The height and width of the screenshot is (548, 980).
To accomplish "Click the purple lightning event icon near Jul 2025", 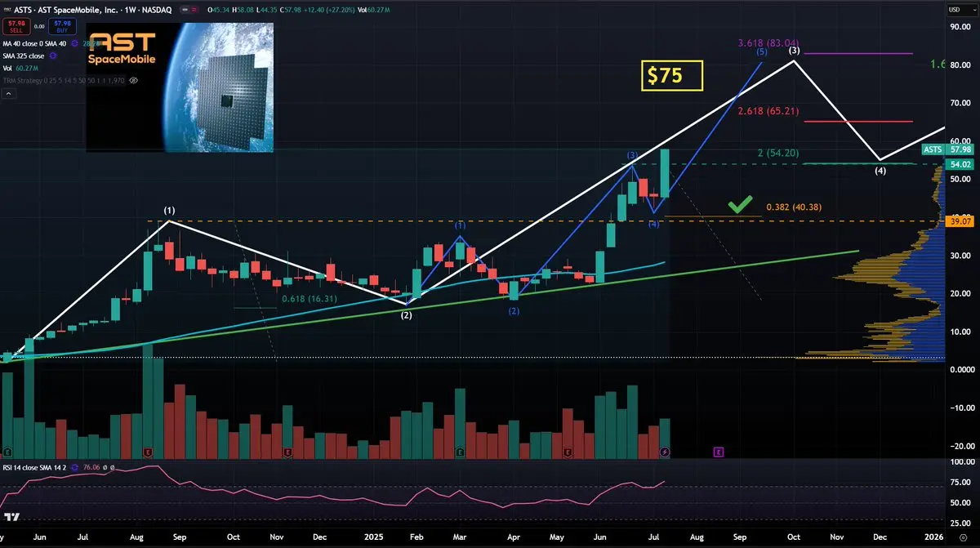I will (x=666, y=451).
